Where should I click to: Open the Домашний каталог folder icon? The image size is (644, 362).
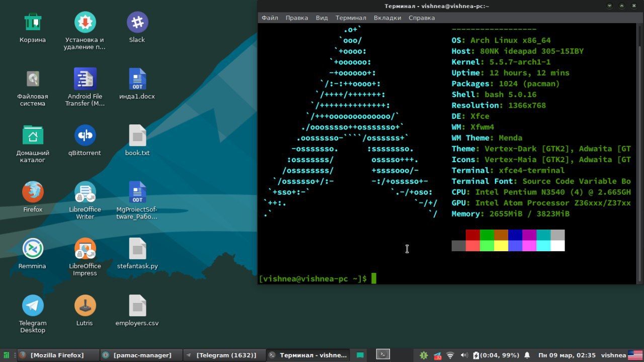coord(33,135)
